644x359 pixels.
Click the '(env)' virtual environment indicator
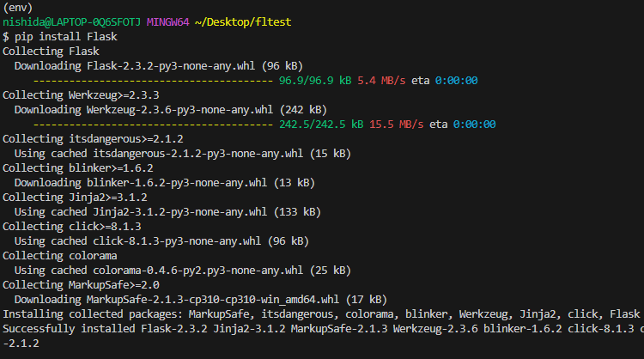pyautogui.click(x=18, y=8)
